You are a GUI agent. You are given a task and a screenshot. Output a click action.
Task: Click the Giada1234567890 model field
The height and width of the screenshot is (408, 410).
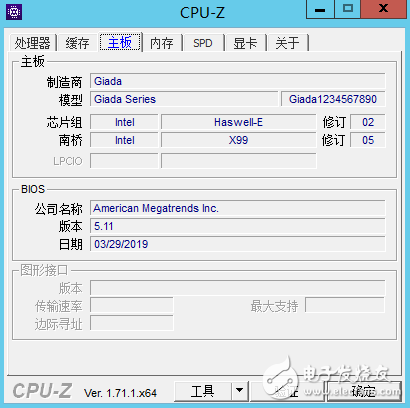point(333,99)
